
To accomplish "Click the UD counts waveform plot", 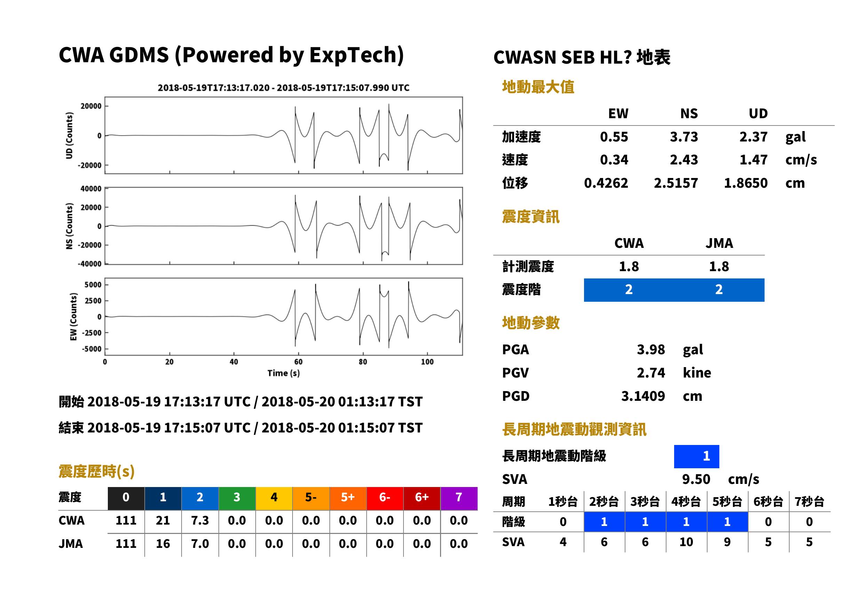I will click(x=283, y=136).
